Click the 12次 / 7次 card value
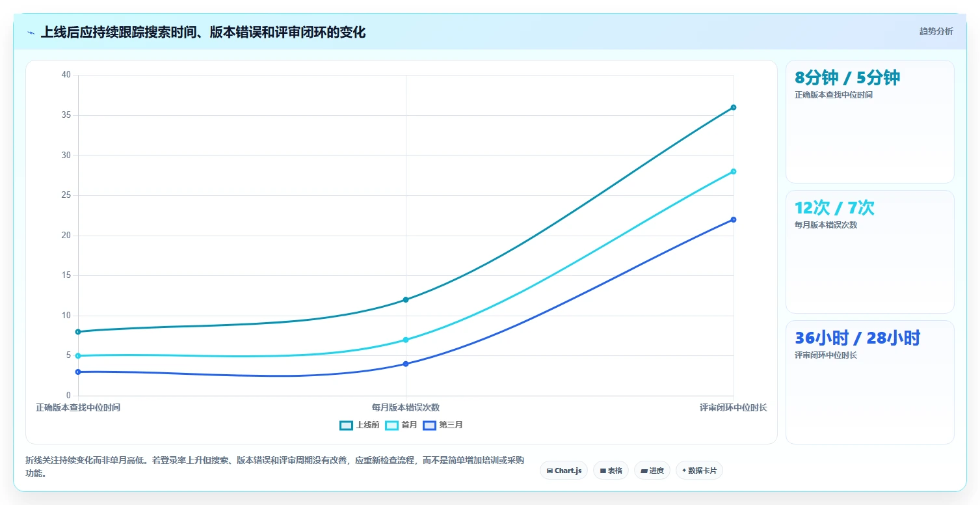 834,208
